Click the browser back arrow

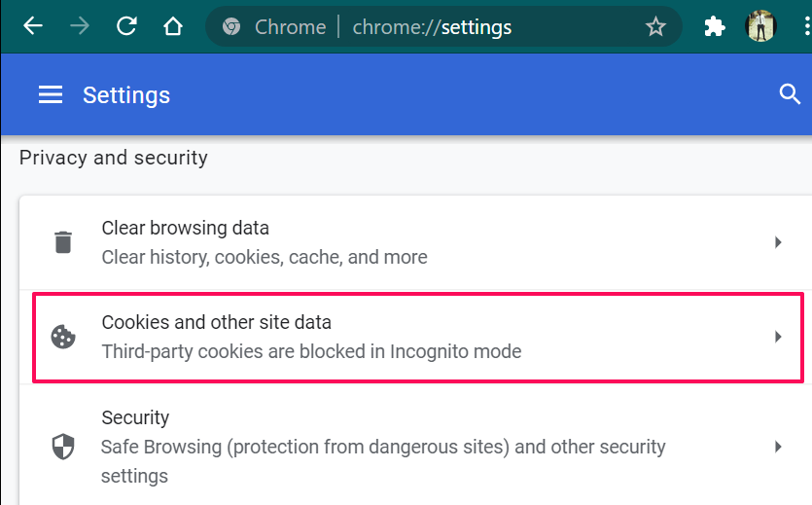coord(33,26)
